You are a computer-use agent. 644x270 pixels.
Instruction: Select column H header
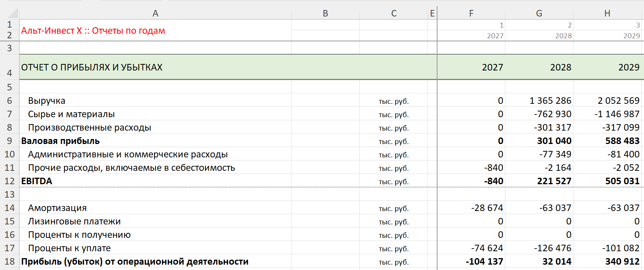607,13
